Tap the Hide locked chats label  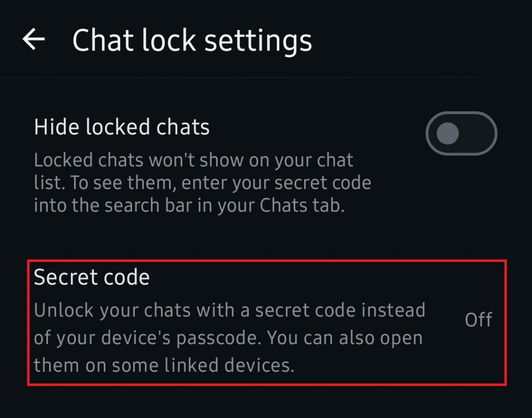click(122, 127)
